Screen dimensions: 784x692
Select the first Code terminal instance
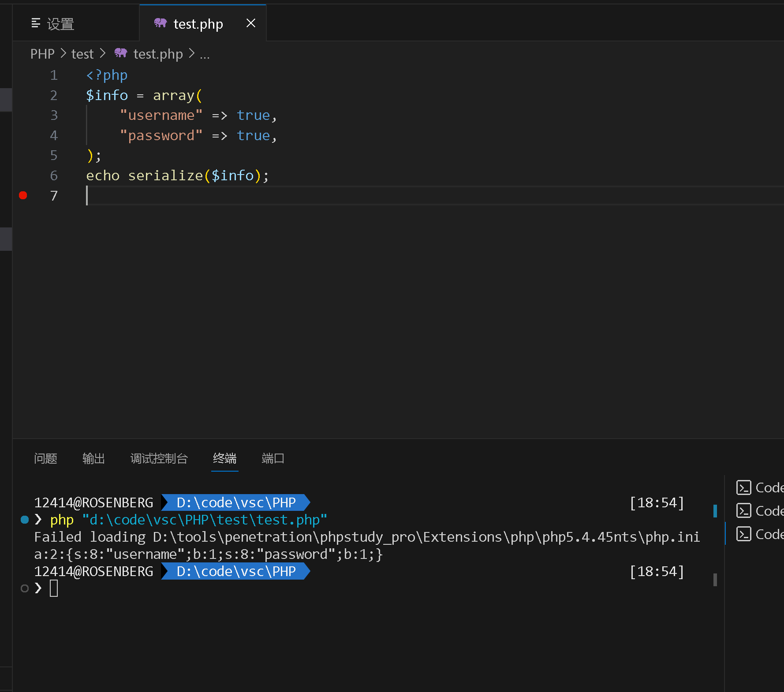tap(759, 487)
